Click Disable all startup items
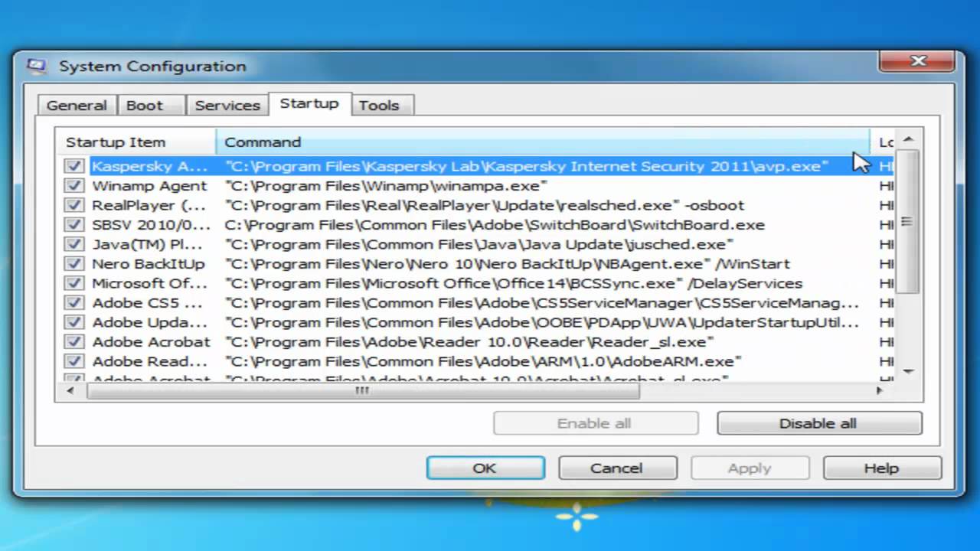980x551 pixels. 818,423
